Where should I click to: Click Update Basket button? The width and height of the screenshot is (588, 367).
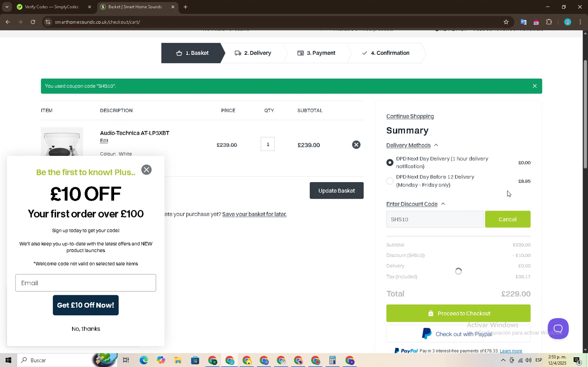pos(336,191)
